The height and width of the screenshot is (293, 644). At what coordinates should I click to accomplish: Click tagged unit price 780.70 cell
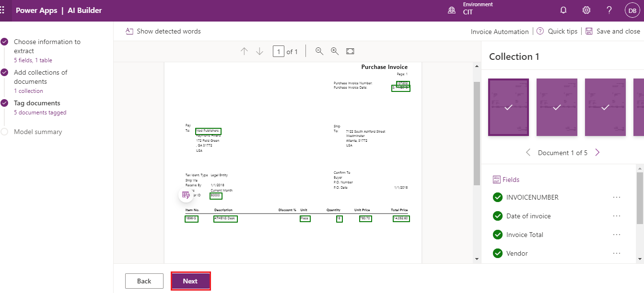pyautogui.click(x=365, y=218)
